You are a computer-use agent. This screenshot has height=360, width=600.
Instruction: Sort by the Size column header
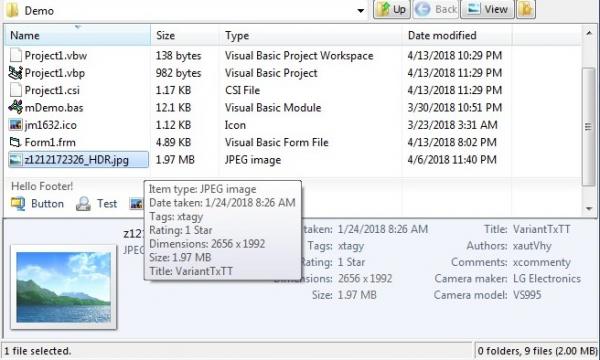click(185, 35)
